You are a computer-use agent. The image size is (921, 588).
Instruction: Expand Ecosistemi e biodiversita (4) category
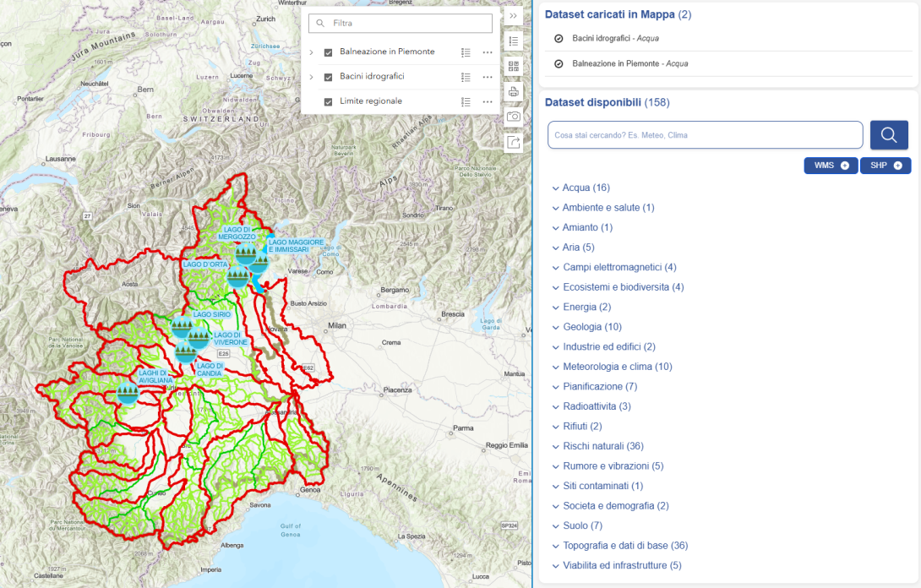pos(618,287)
